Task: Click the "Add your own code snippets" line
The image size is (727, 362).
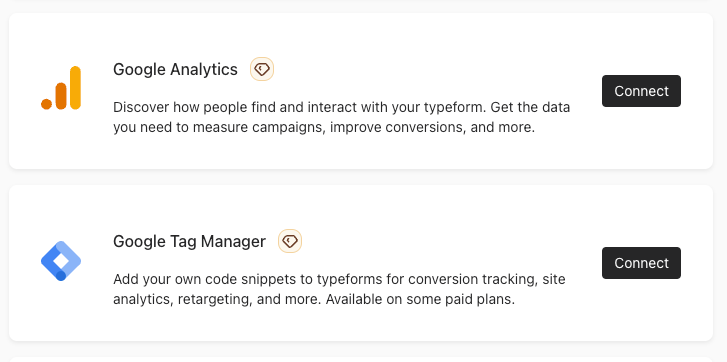Action: click(339, 279)
